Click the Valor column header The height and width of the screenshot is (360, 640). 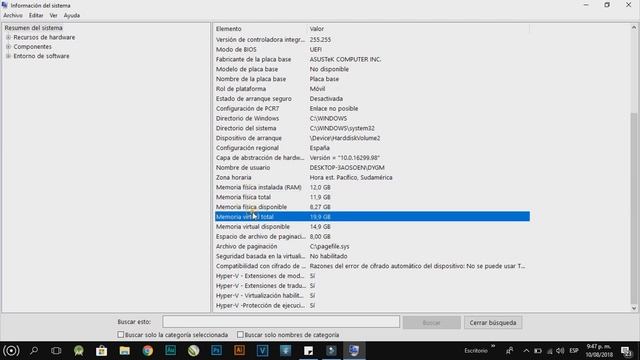coord(418,29)
